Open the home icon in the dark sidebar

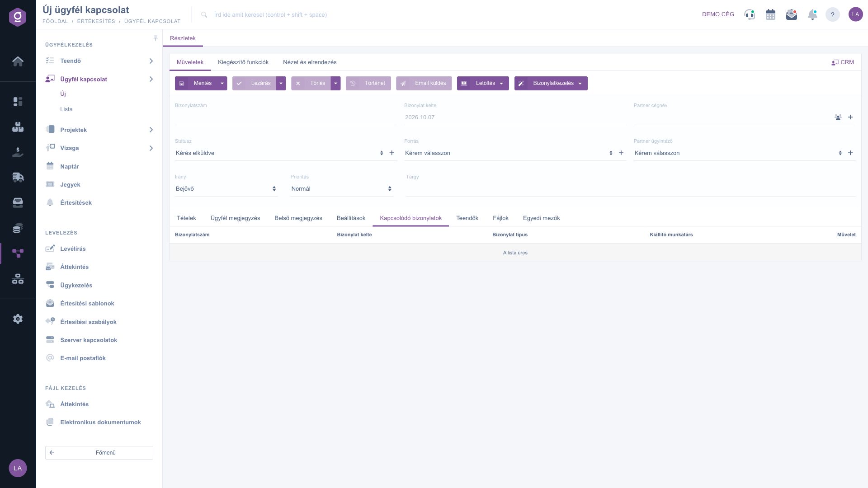pyautogui.click(x=18, y=61)
